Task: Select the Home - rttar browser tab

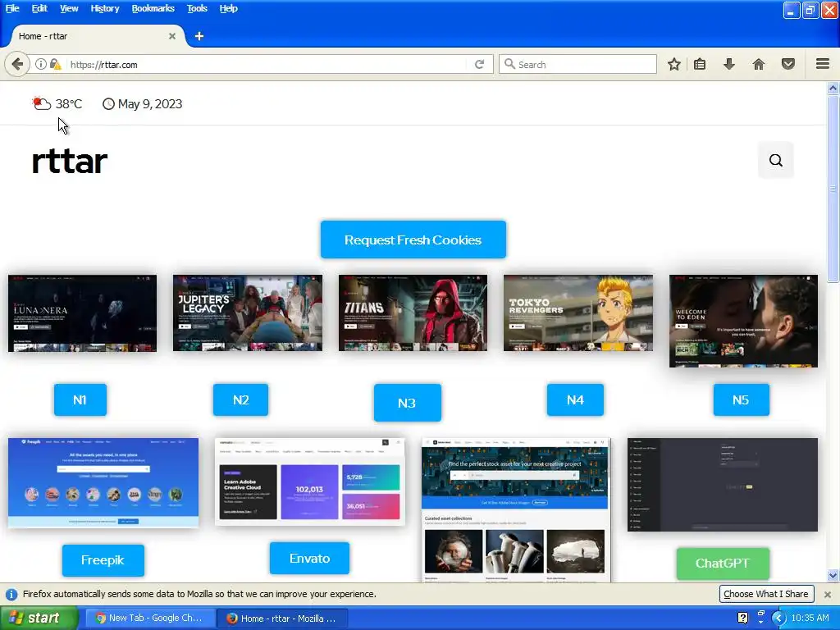Action: click(x=97, y=36)
